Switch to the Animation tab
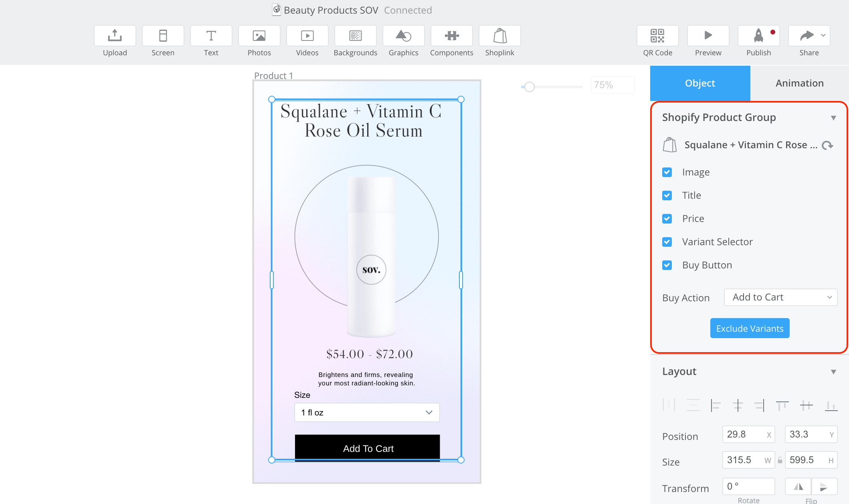Screen dimensions: 849x504 click(x=799, y=83)
